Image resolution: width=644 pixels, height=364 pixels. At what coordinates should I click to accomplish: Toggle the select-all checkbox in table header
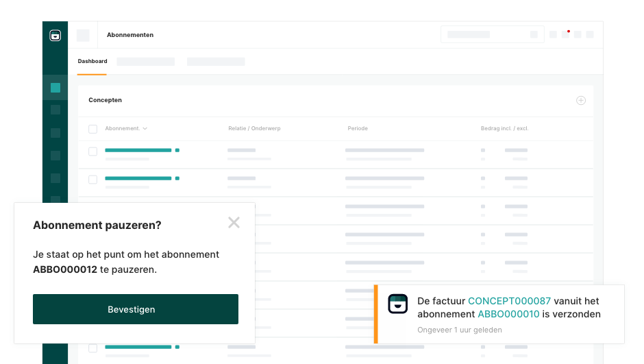point(93,129)
